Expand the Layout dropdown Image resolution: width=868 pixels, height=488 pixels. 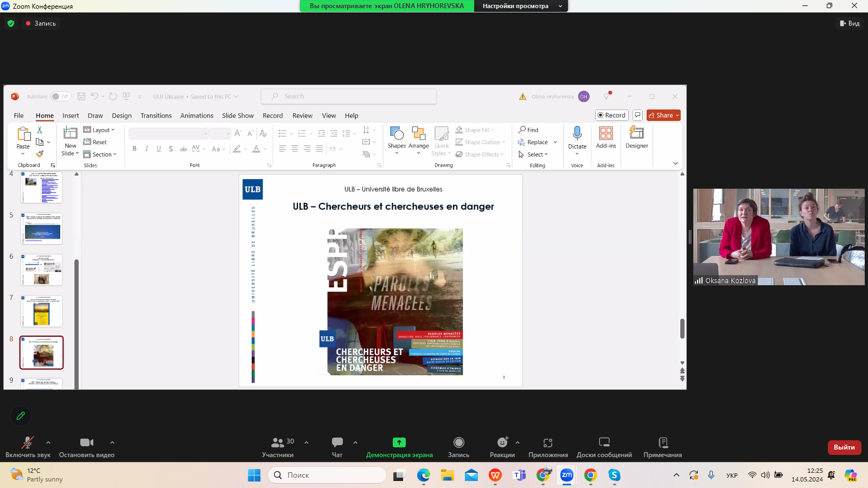pos(99,130)
